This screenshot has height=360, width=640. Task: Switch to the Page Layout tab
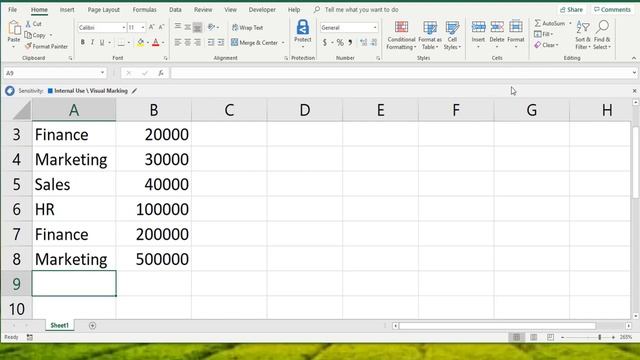point(104,9)
